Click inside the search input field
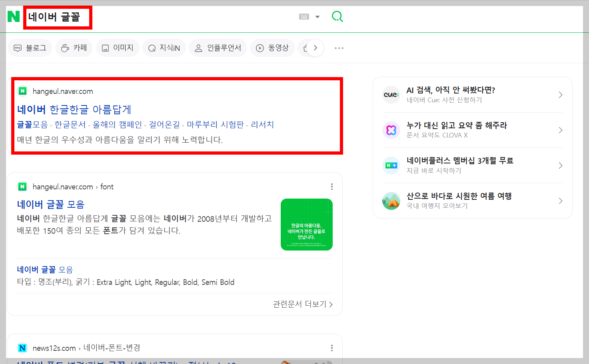 tap(58, 17)
